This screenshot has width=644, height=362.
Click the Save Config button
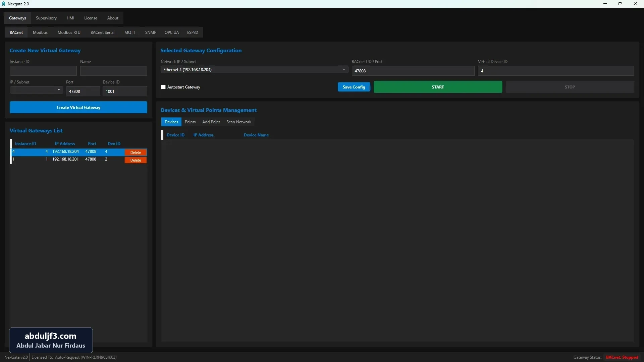(354, 87)
